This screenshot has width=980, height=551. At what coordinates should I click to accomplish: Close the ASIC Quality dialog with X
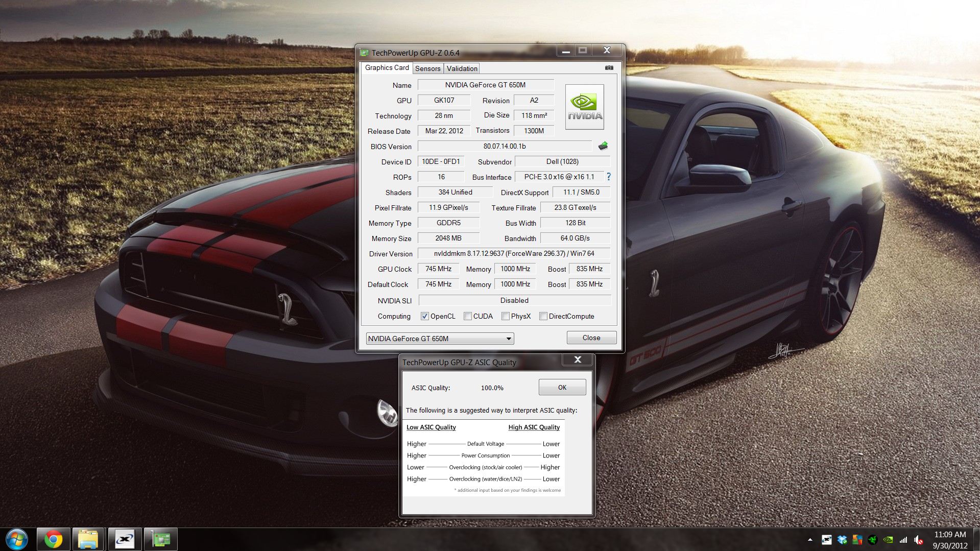click(578, 360)
